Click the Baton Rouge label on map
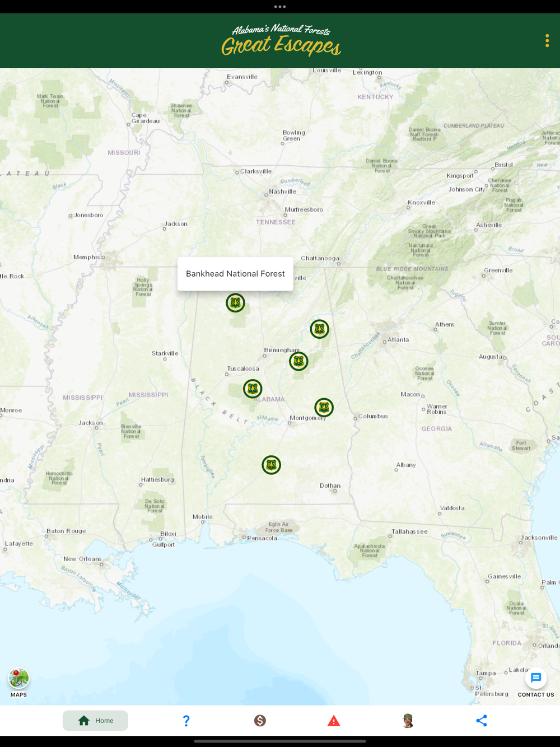The width and height of the screenshot is (560, 747). [x=66, y=531]
